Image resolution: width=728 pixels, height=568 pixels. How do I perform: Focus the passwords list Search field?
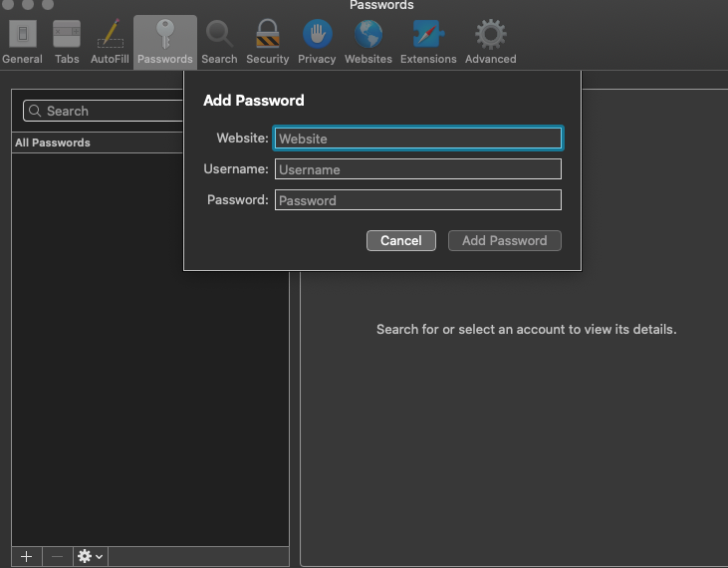pyautogui.click(x=103, y=111)
